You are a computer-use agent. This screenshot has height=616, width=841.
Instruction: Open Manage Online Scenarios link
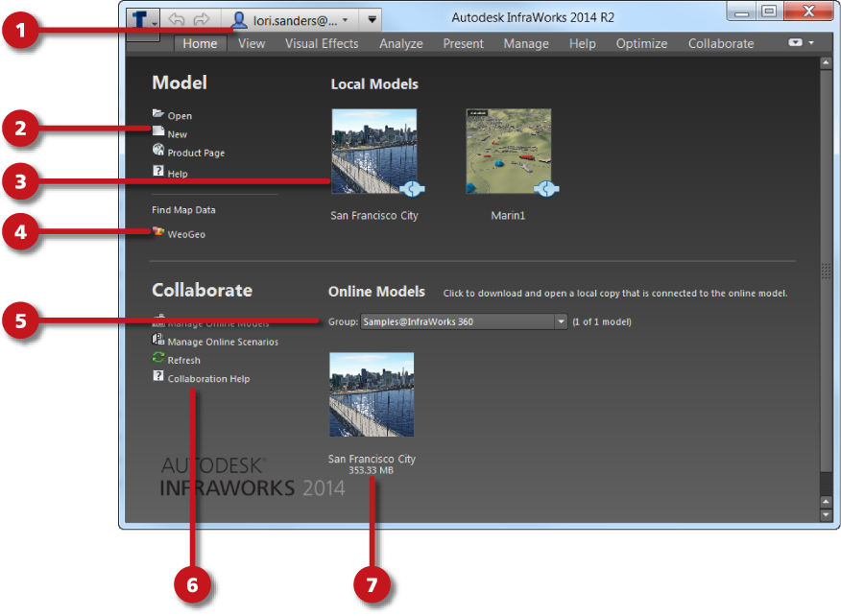click(x=223, y=342)
